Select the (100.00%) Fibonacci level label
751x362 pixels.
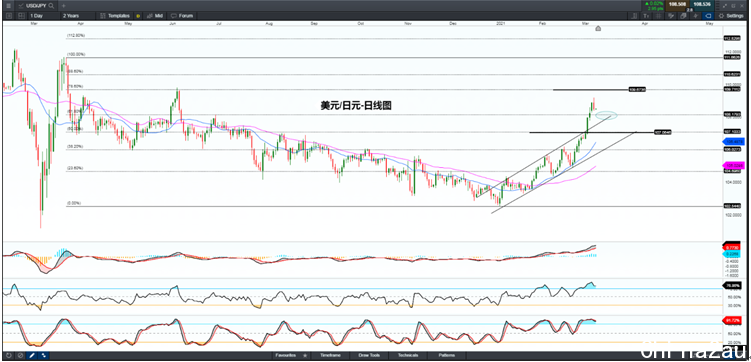tap(76, 55)
